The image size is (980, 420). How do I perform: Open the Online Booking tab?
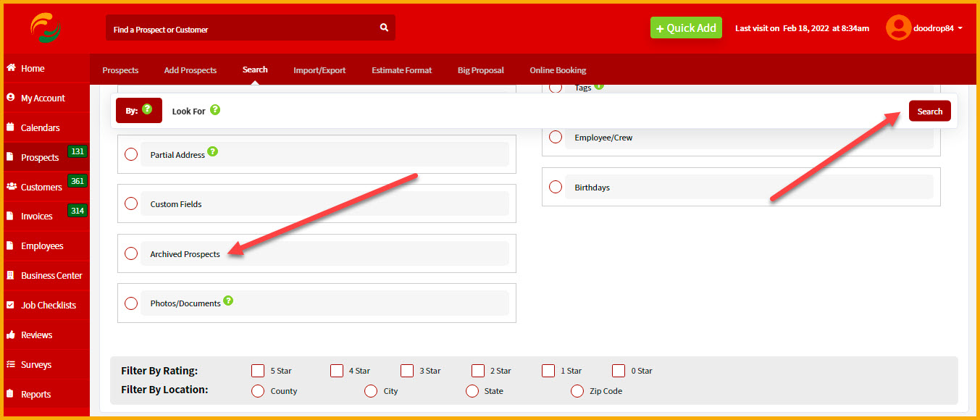[x=558, y=70]
